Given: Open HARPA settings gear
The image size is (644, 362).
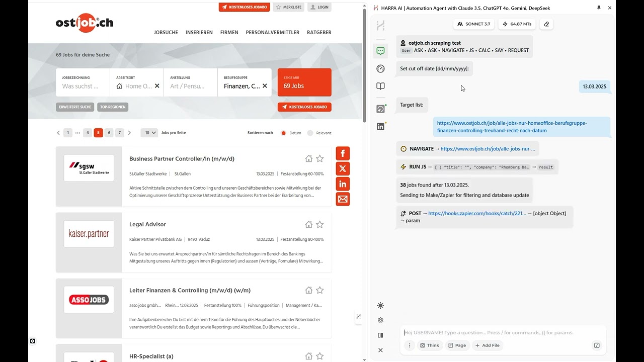Looking at the screenshot, I should click(380, 320).
